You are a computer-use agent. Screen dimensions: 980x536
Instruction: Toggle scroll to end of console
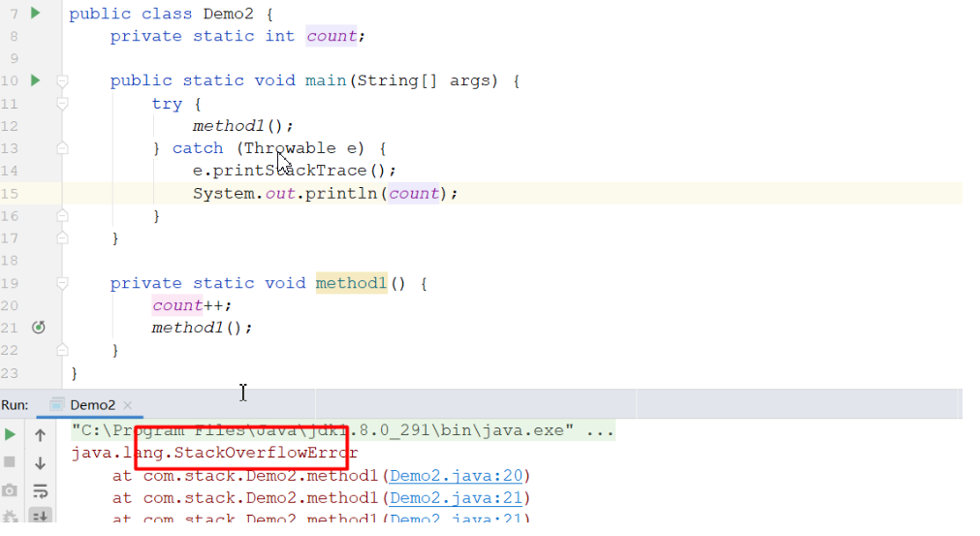41,517
